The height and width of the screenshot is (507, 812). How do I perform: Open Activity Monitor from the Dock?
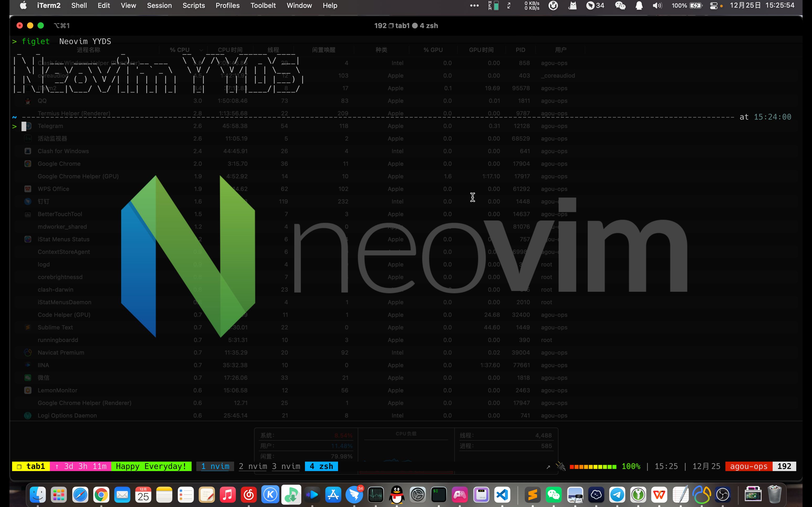[376, 495]
